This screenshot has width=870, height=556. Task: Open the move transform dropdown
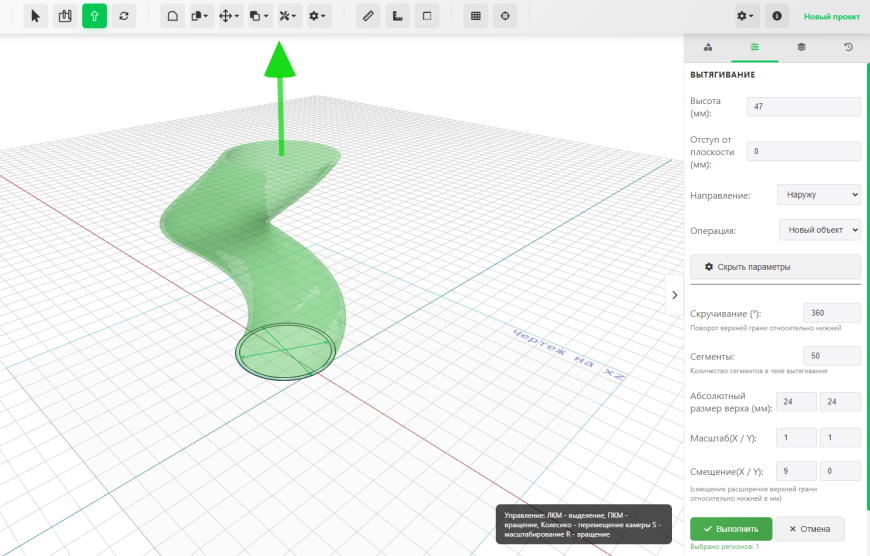click(x=231, y=16)
